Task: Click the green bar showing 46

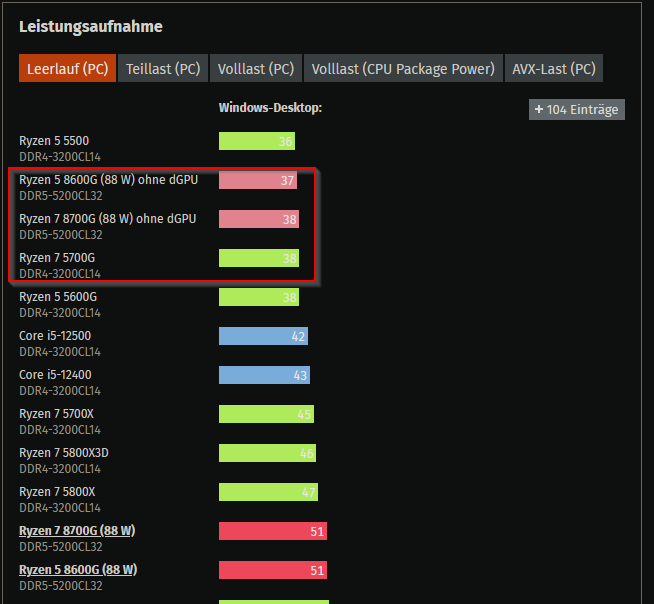Action: (x=267, y=453)
